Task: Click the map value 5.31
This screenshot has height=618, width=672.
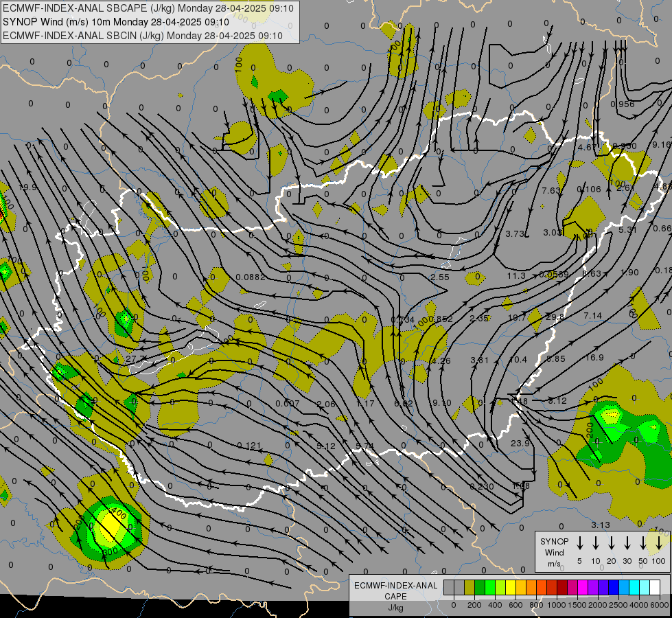Action: [x=627, y=230]
